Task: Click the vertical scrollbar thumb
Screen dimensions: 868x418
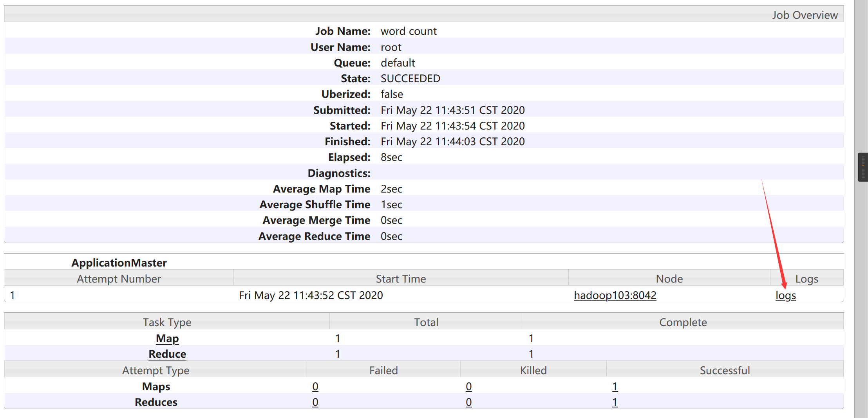Action: tap(863, 167)
